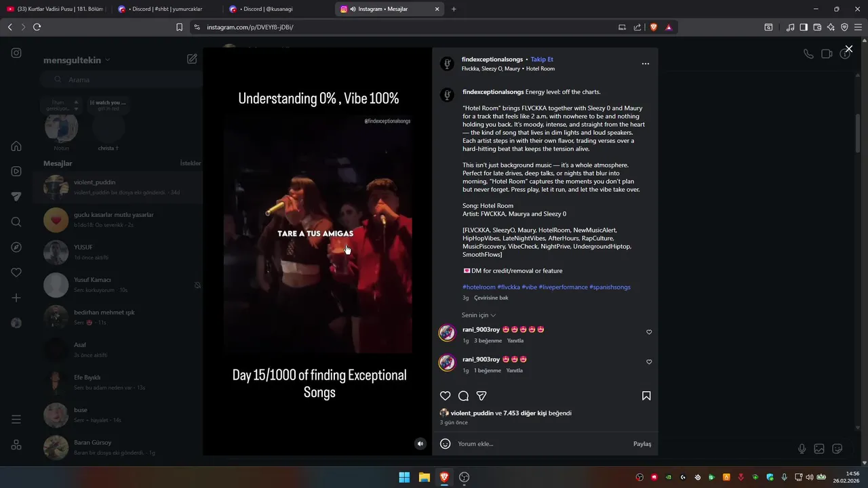The height and width of the screenshot is (488, 868).
Task: Click Instagram logo at sidebar top
Action: (16, 53)
